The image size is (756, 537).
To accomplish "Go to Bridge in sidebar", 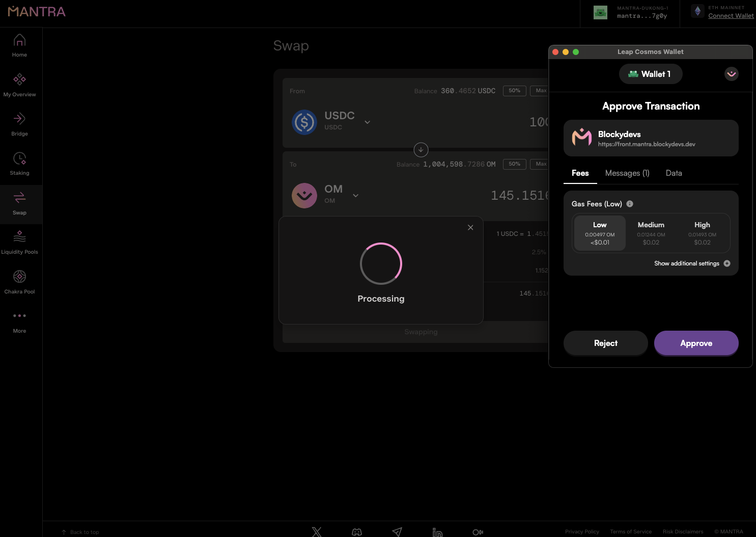I will tap(19, 119).
